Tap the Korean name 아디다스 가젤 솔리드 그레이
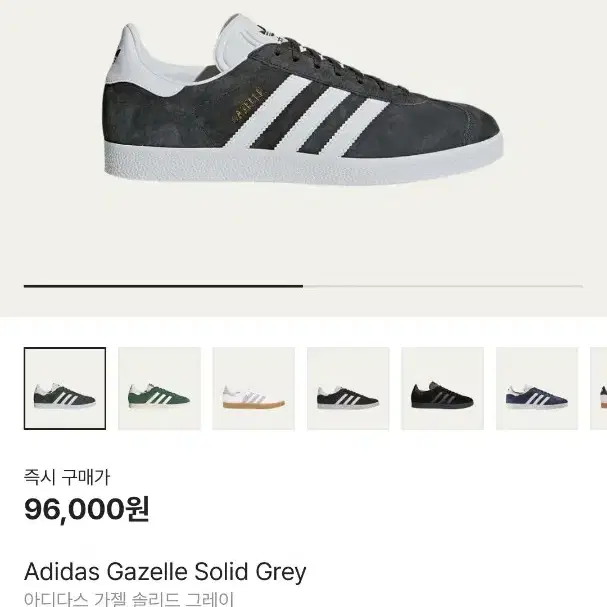The height and width of the screenshot is (607, 607). (129, 599)
